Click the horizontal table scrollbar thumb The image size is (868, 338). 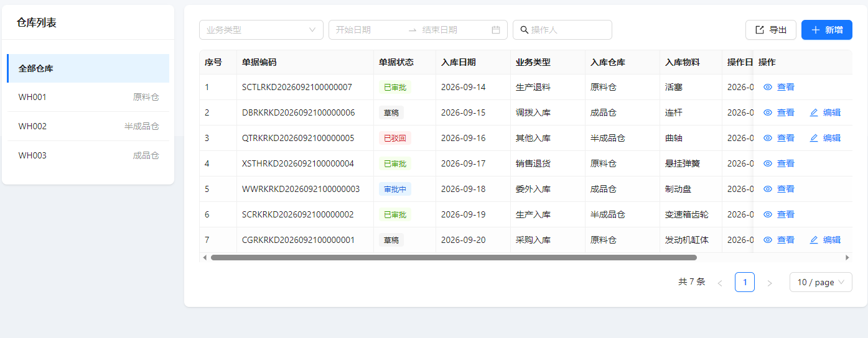point(454,257)
